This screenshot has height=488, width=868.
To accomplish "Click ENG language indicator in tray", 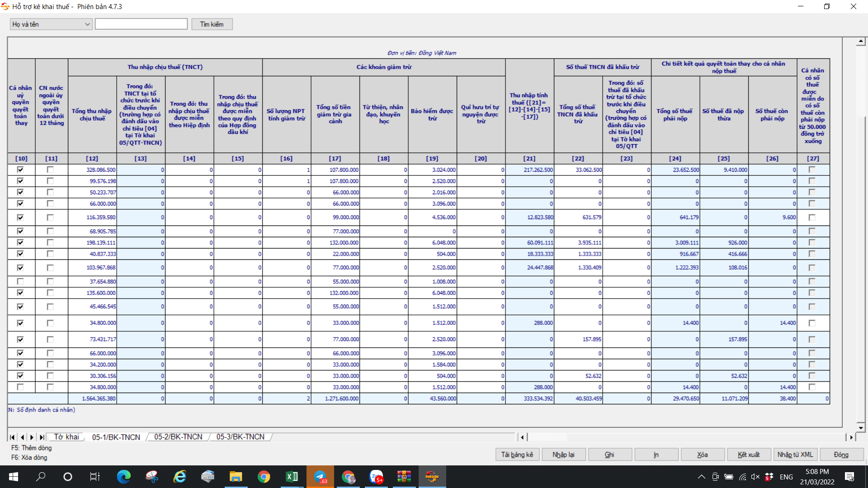I will (x=786, y=477).
